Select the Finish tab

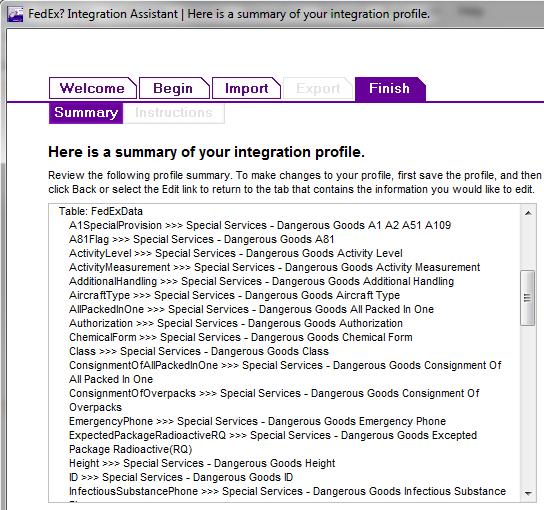pyautogui.click(x=390, y=88)
